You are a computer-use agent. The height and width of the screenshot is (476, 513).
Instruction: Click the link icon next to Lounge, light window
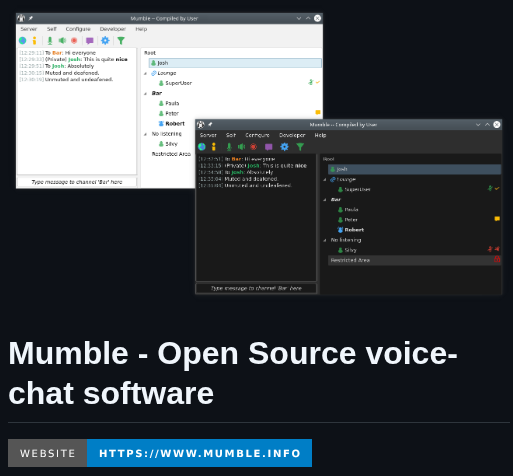point(154,73)
